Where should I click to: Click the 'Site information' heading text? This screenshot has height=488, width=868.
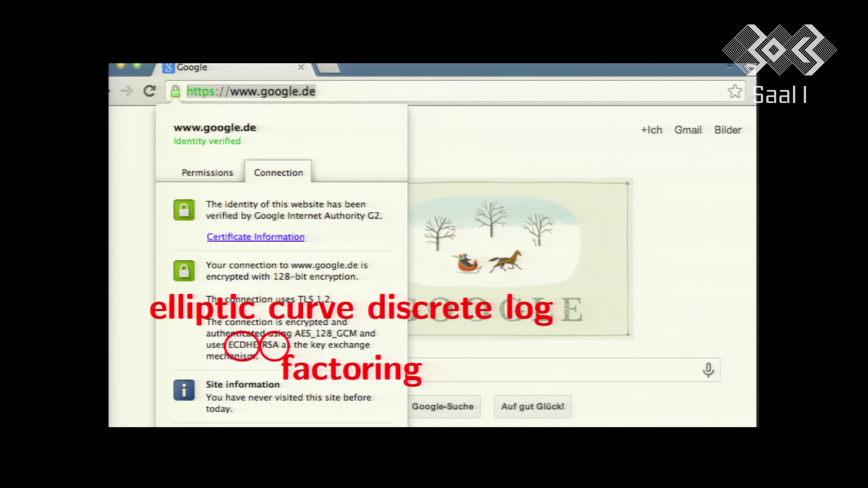point(243,385)
